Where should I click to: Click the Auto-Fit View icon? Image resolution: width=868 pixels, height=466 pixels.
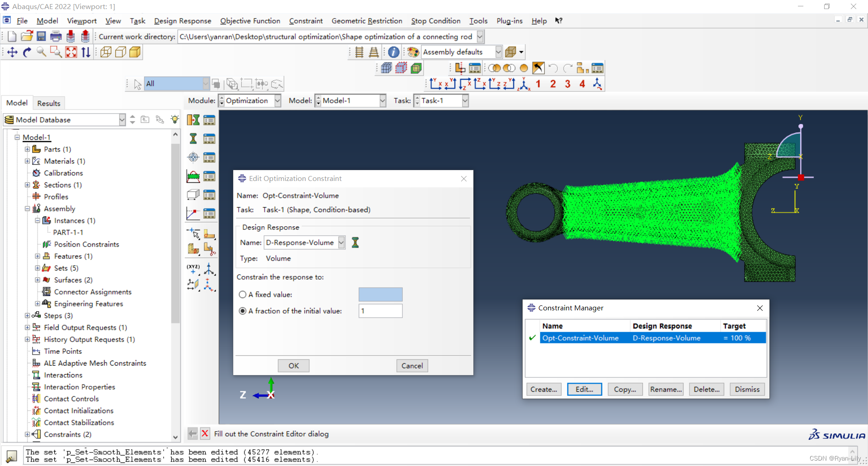coord(71,52)
